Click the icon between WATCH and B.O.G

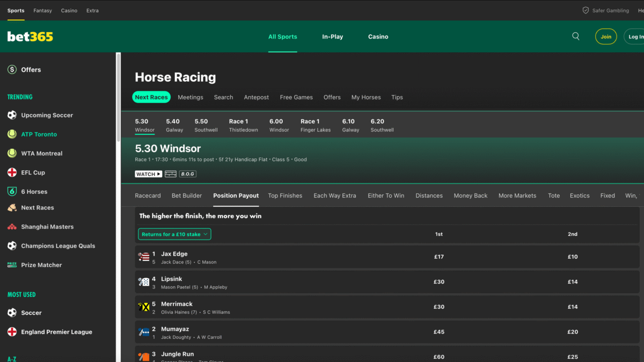click(171, 174)
